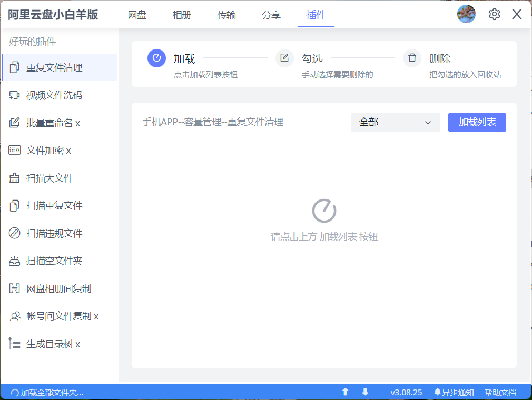532x400 pixels.
Task: Select 重复文件清理 in the sidebar
Action: [60, 67]
